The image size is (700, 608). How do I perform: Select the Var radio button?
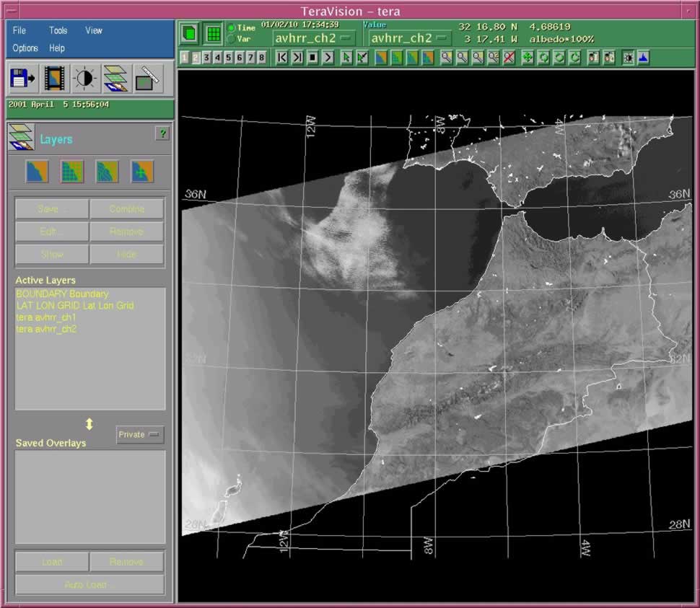tap(231, 39)
